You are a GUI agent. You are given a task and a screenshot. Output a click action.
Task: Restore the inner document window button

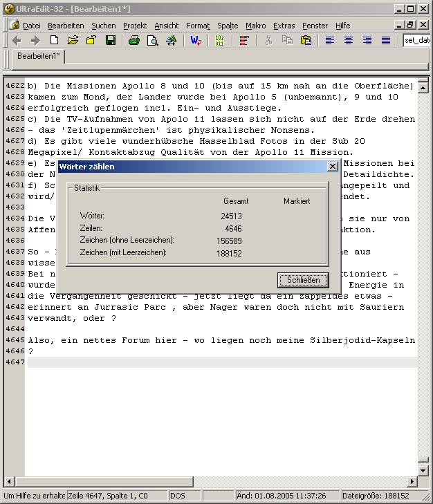point(411,25)
